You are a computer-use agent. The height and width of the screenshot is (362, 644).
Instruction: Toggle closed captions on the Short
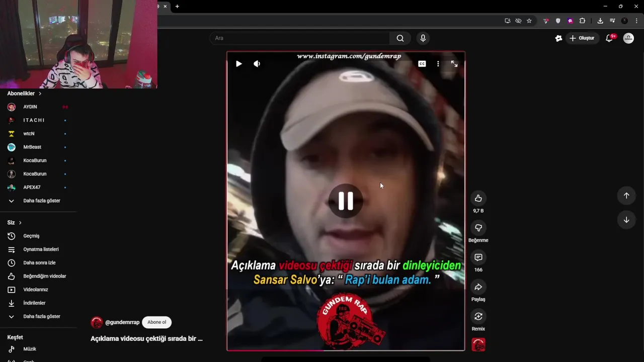422,64
